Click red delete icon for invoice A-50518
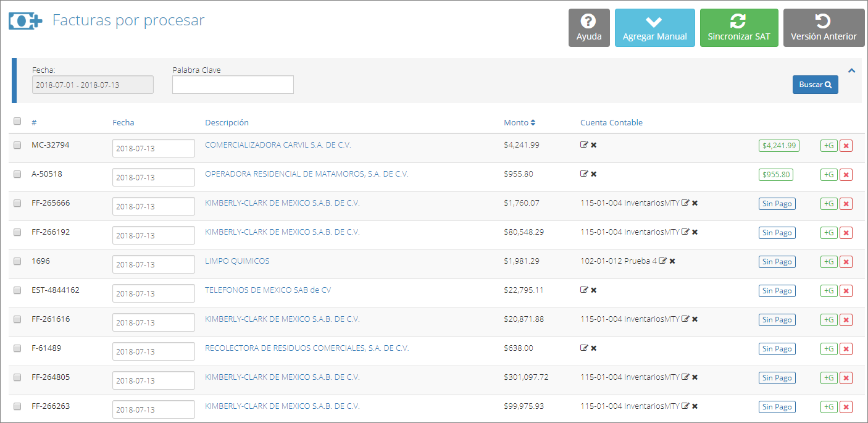The height and width of the screenshot is (423, 868). pos(846,175)
